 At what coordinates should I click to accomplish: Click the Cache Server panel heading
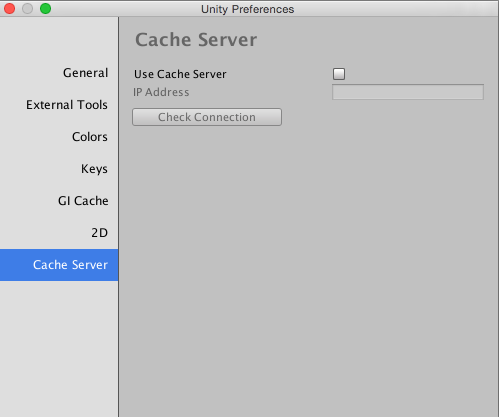(x=196, y=40)
